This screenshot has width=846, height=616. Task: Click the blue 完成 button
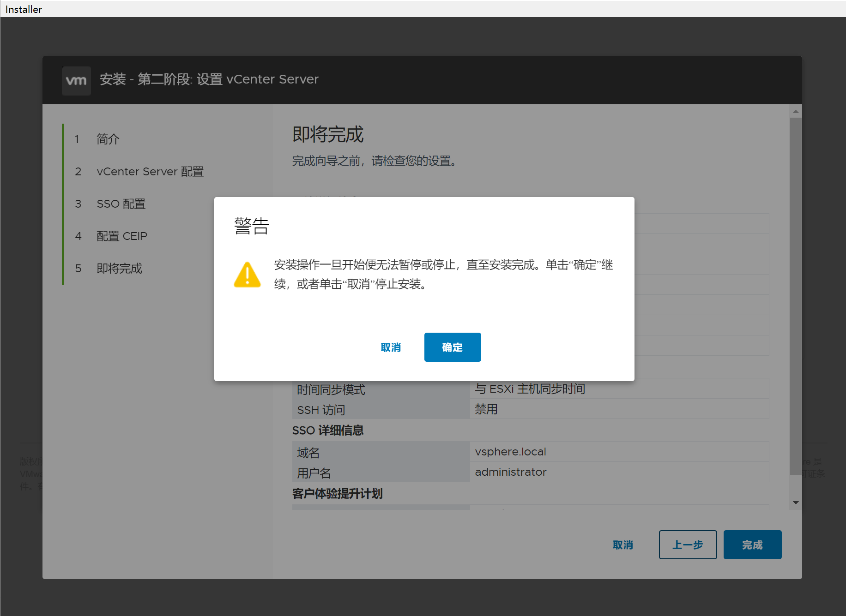point(752,545)
